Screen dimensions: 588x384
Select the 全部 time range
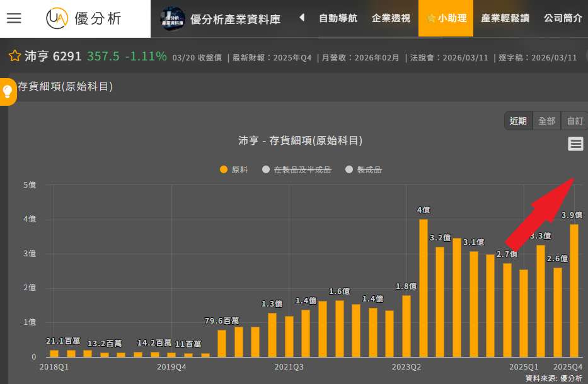[x=546, y=121]
